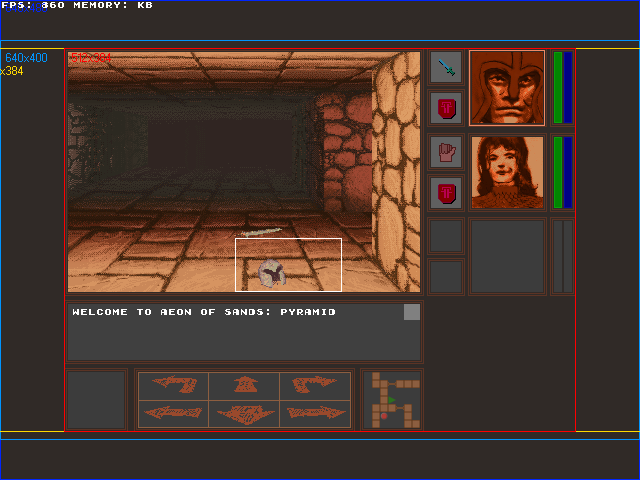The height and width of the screenshot is (480, 640).
Task: Click the sword weapon slot of the first hero
Action: 446,67
